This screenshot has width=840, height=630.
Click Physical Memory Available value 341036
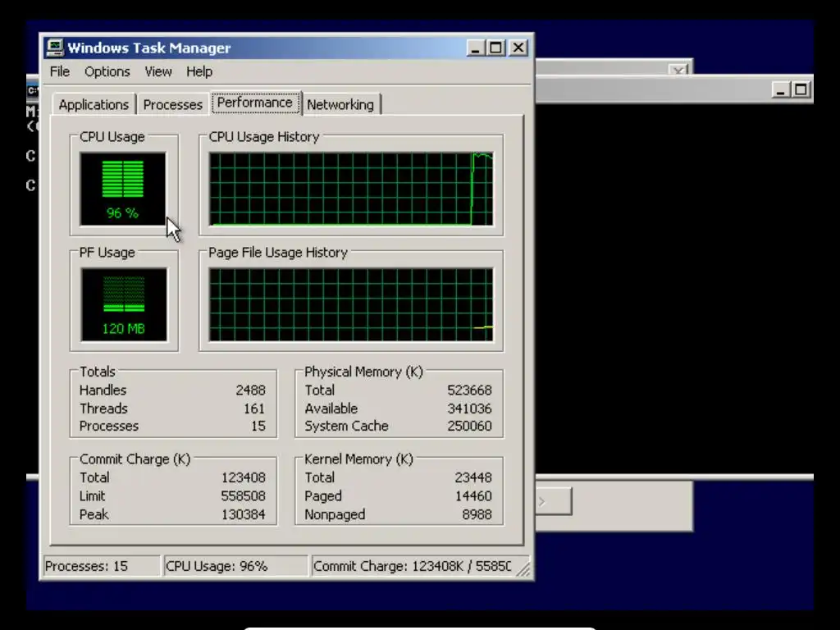(x=469, y=409)
